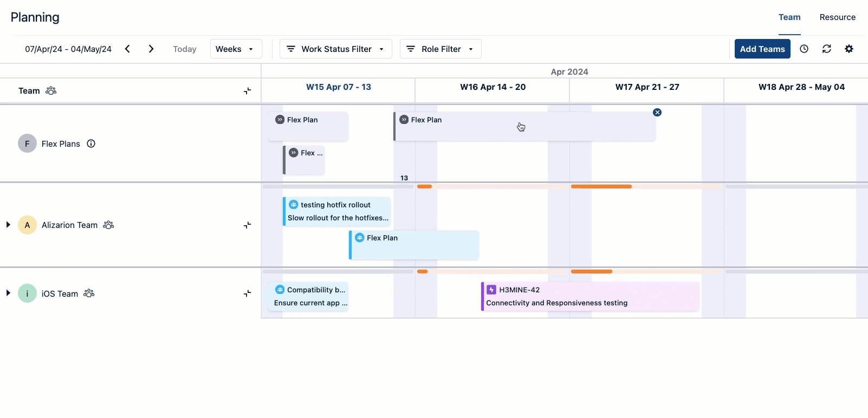868x418 pixels.
Task: Expand the iOS Team row
Action: tap(8, 293)
